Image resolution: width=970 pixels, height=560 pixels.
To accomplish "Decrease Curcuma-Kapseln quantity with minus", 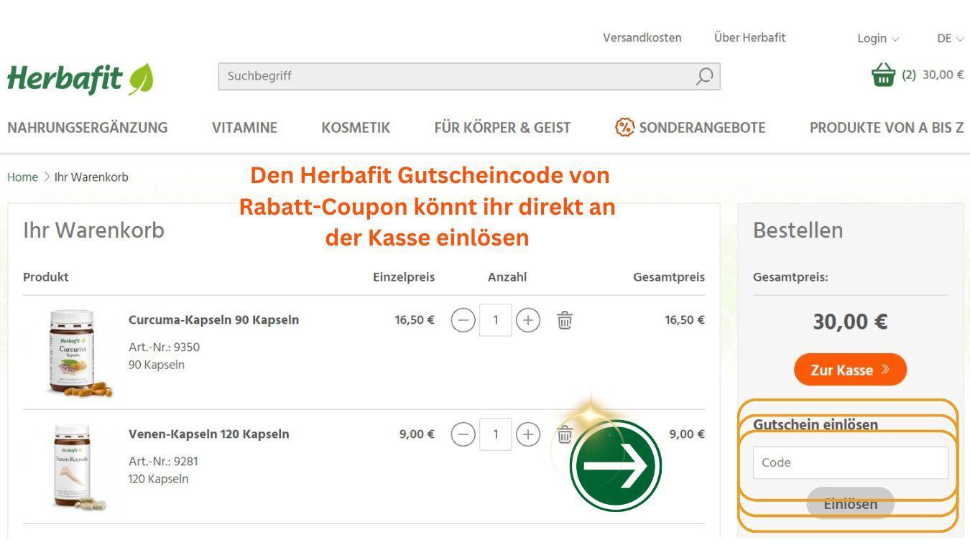I will (463, 320).
